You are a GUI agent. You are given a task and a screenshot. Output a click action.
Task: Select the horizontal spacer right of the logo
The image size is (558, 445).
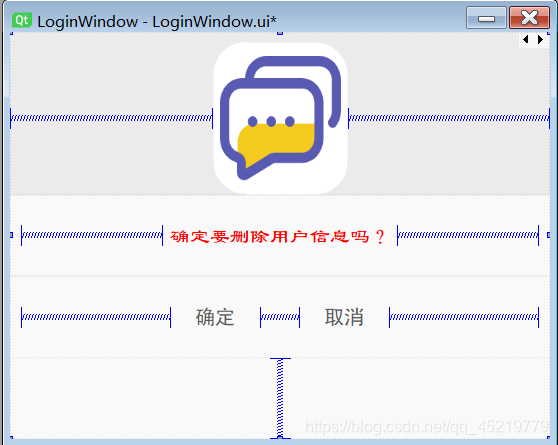point(449,118)
